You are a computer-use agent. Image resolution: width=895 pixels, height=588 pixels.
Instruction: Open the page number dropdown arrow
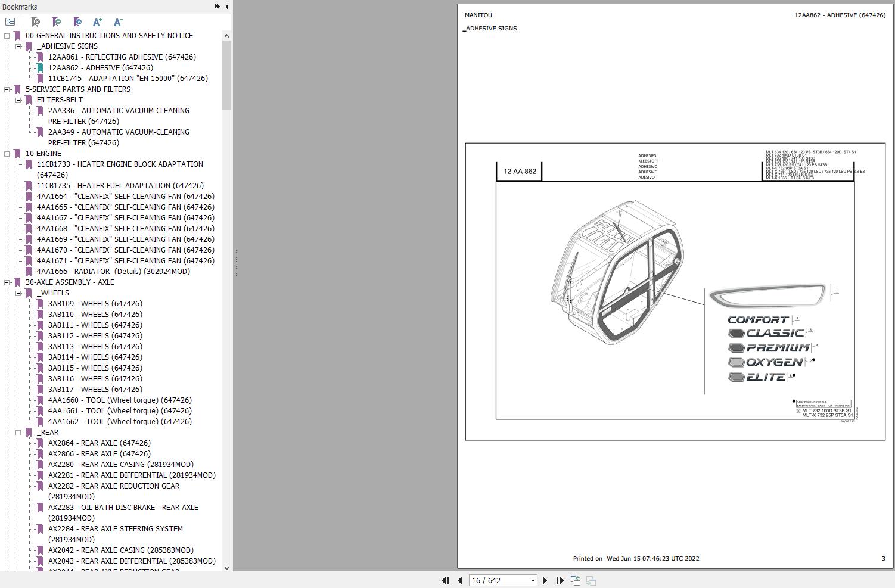532,580
